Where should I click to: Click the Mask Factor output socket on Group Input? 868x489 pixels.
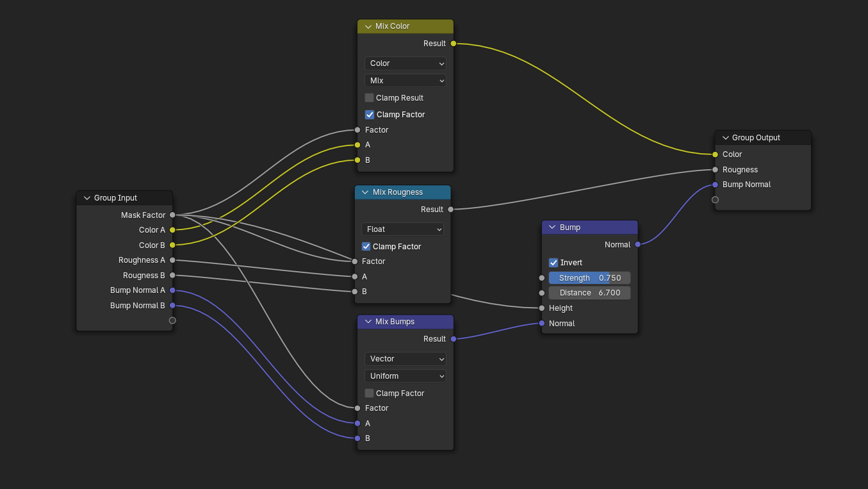coord(172,215)
